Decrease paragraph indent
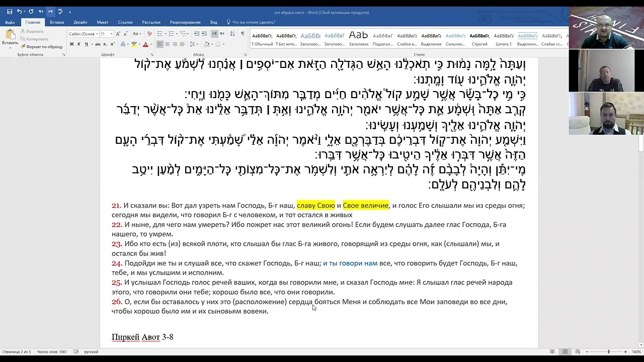The width and height of the screenshot is (644, 362). [x=197, y=34]
